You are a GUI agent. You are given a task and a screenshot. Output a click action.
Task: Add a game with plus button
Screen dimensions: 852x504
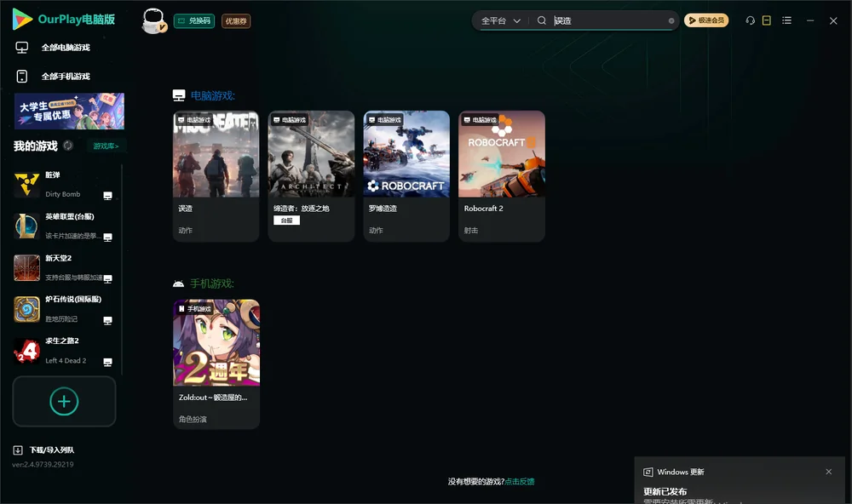point(64,401)
